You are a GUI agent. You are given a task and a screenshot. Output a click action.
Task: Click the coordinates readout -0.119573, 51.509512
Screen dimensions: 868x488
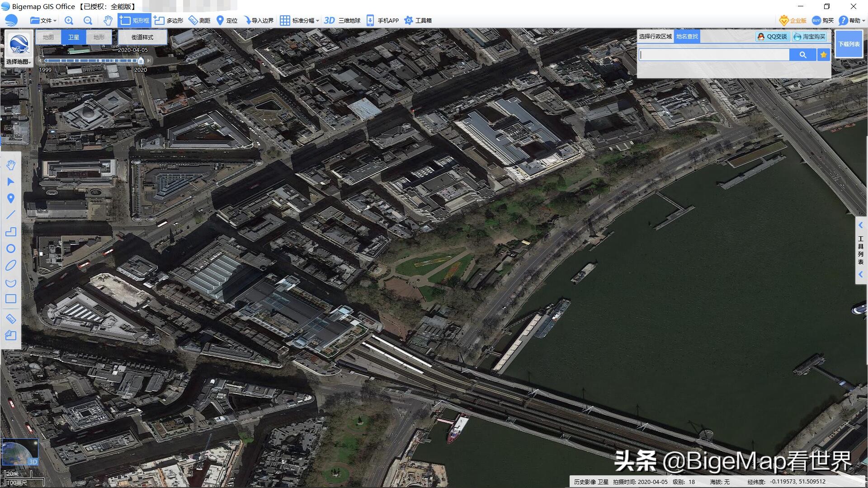click(797, 482)
